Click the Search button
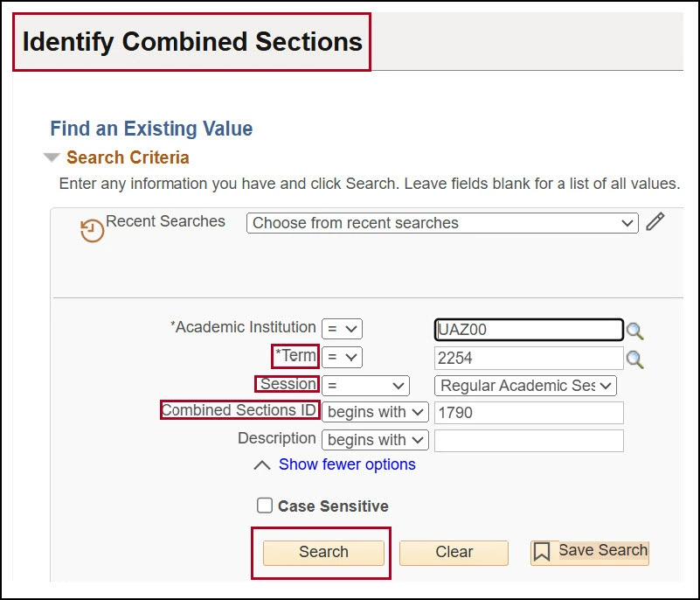This screenshot has height=600, width=700. coord(323,552)
